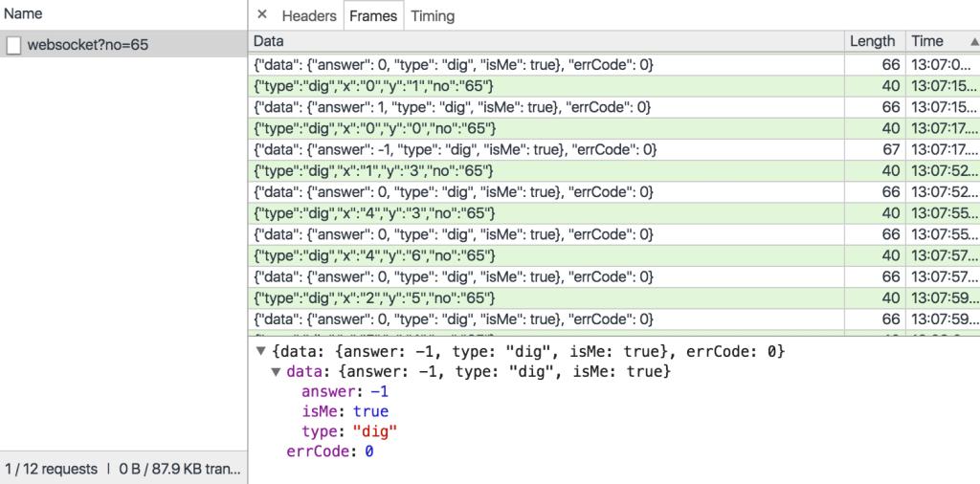Open the Timing tab
980x484 pixels.
pos(433,15)
